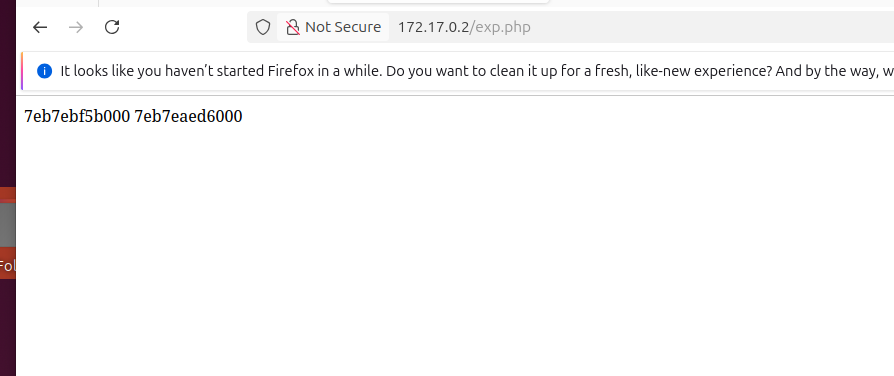Screen dimensions: 894x376
Task: Click the greyed-out forward arrow button
Action: 76,27
